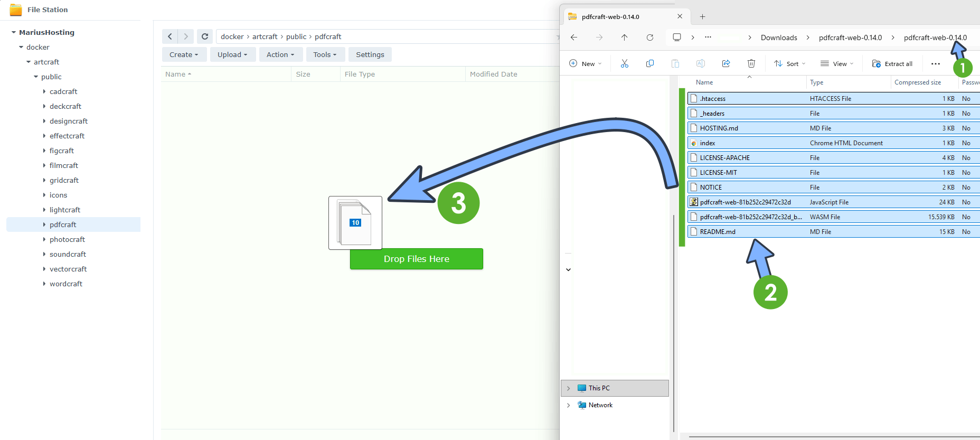Click the Delete trash icon

tap(751, 63)
